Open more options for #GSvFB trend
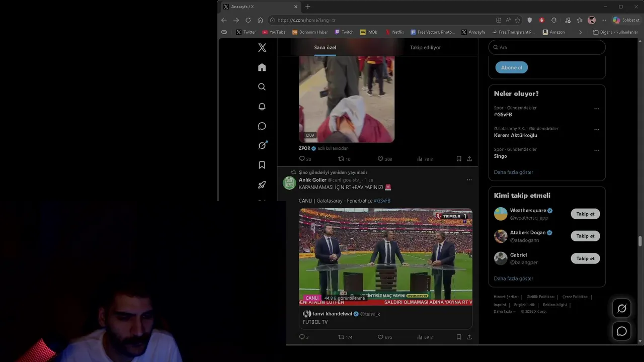Screen dimensions: 644x362 click(x=597, y=109)
